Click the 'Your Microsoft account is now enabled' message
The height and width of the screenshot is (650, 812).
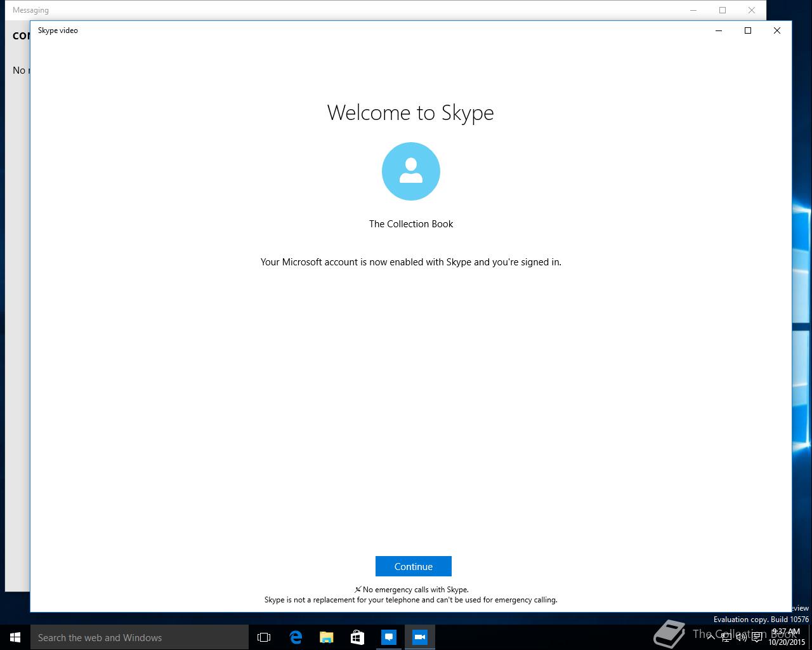[x=411, y=262]
